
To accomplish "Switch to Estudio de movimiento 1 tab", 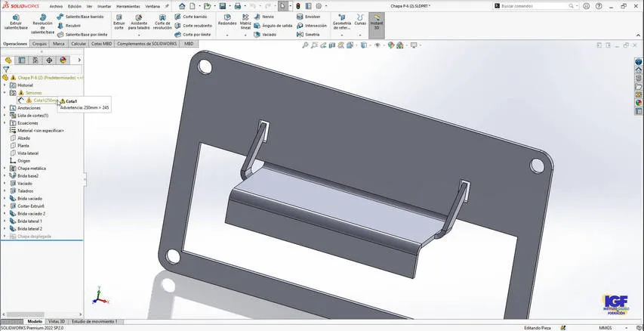I will [x=94, y=321].
